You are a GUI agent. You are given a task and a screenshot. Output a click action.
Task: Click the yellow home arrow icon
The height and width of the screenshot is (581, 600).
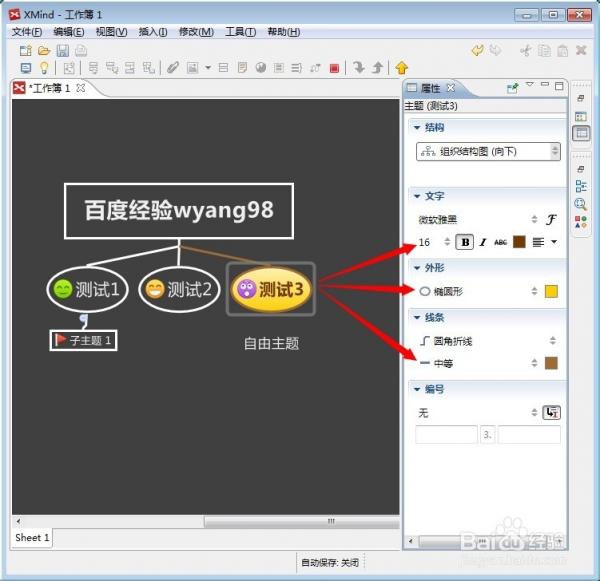tap(401, 68)
